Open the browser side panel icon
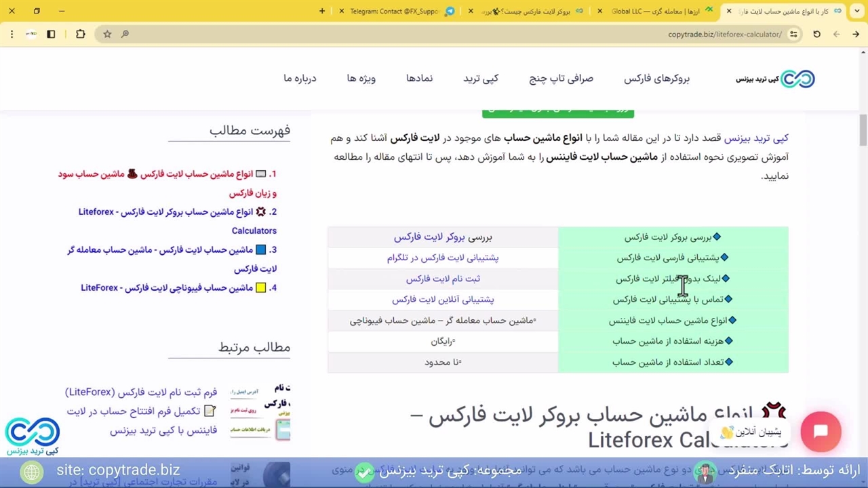868x488 pixels. coord(51,34)
